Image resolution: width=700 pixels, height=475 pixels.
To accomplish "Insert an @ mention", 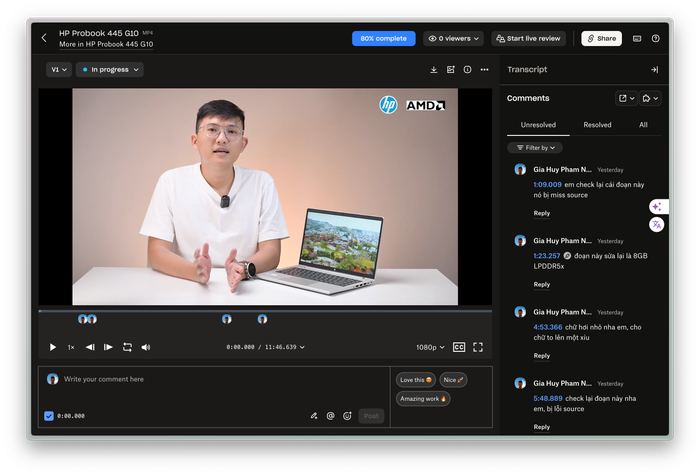I will tap(330, 416).
